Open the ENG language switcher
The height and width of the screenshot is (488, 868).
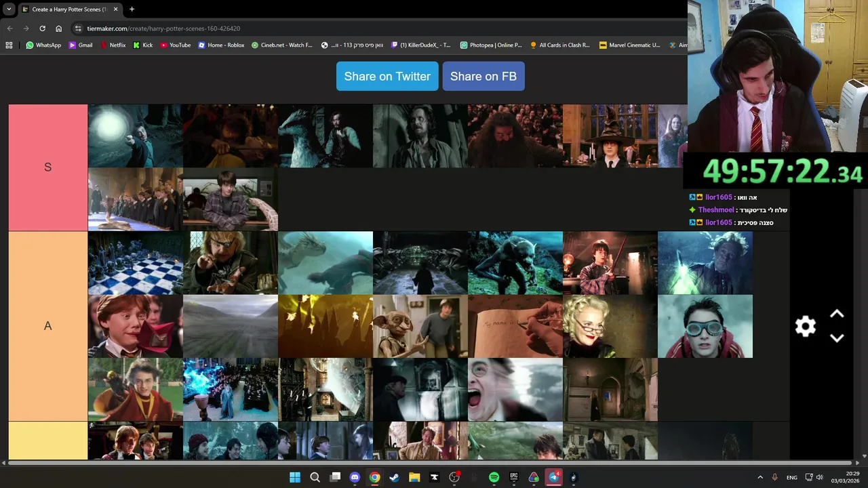(x=792, y=477)
